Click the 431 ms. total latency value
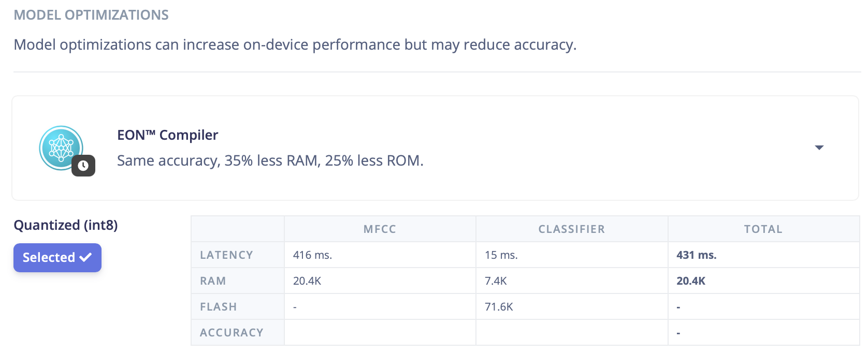 coord(696,255)
